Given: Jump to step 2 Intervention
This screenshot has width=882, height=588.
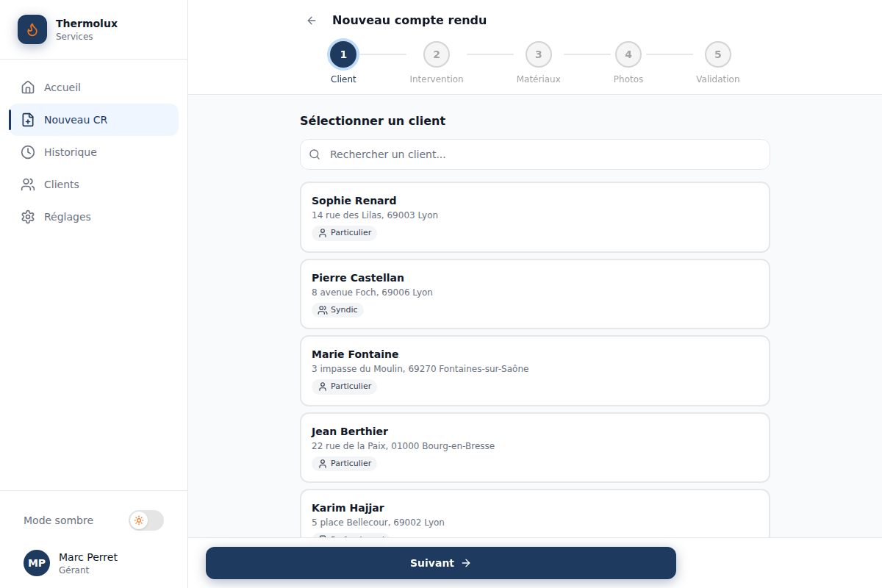Looking at the screenshot, I should pyautogui.click(x=437, y=54).
